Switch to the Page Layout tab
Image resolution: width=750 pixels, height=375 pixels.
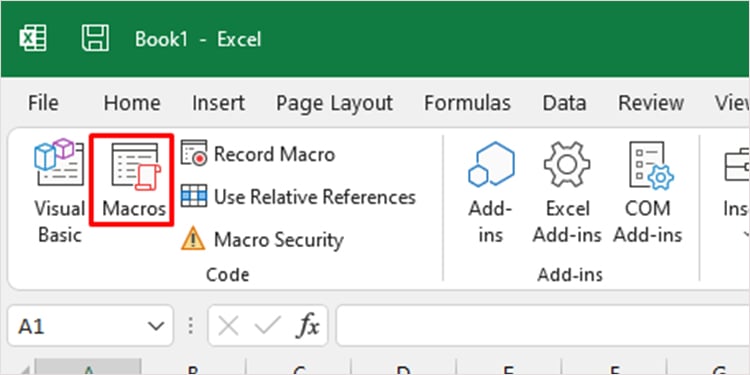[x=334, y=103]
